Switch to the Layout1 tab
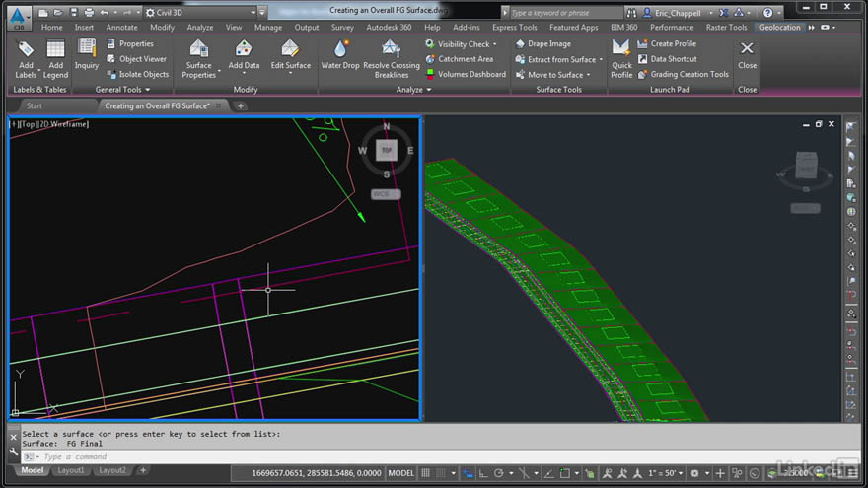The image size is (868, 488). pyautogui.click(x=71, y=470)
